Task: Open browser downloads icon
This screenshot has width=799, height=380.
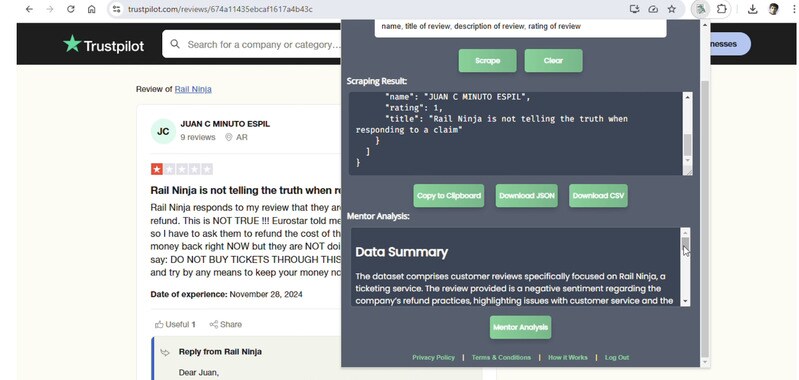Action: click(753, 9)
